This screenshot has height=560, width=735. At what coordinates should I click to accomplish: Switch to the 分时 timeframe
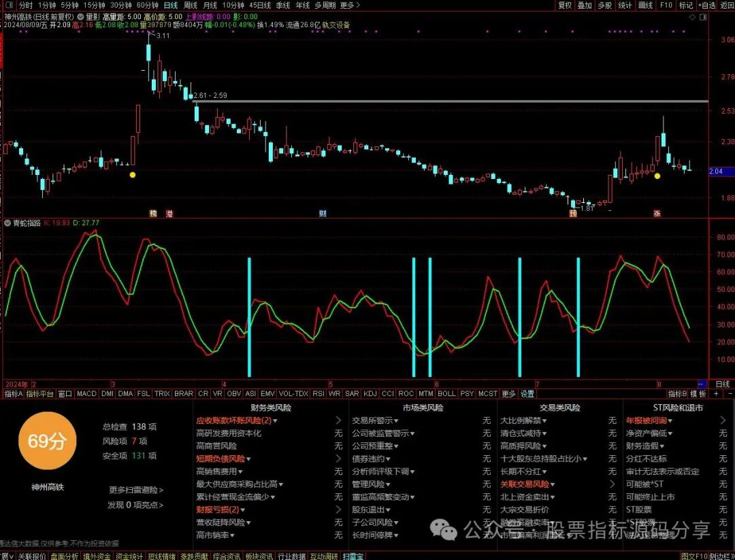(26, 5)
